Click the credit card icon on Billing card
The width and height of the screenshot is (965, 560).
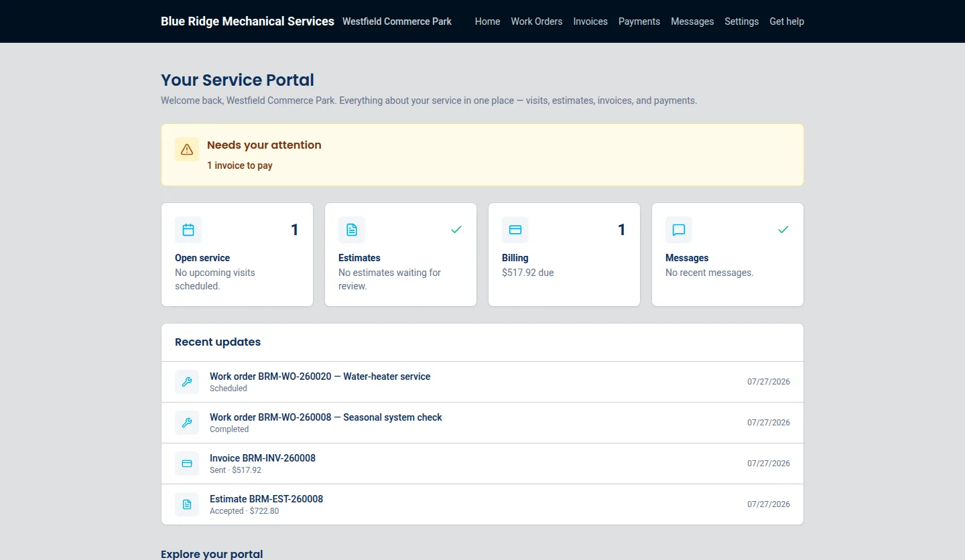tap(515, 230)
